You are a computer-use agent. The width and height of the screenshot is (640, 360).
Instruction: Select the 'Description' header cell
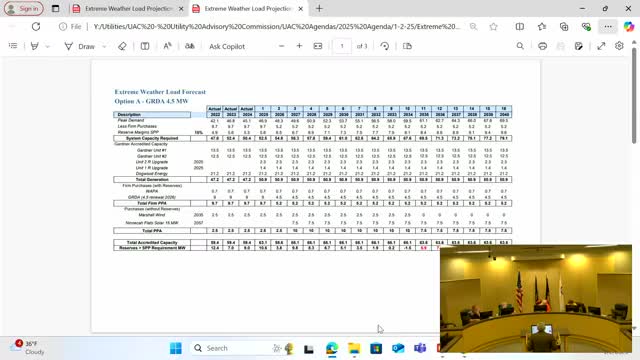[x=152, y=115]
